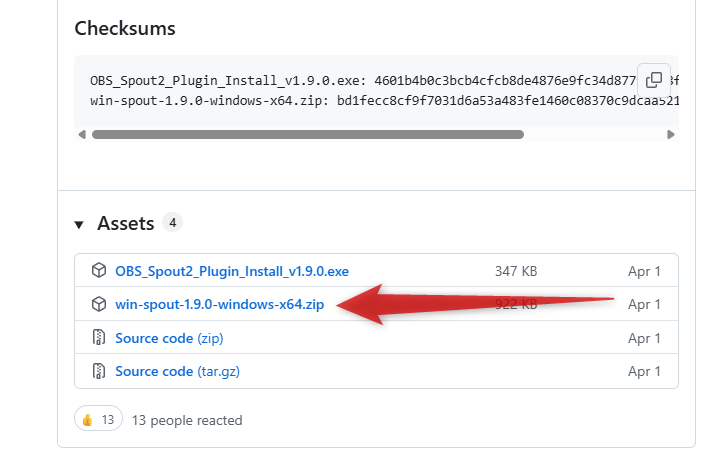710x464 pixels.
Task: Copy the checksums to clipboard
Action: click(x=654, y=80)
